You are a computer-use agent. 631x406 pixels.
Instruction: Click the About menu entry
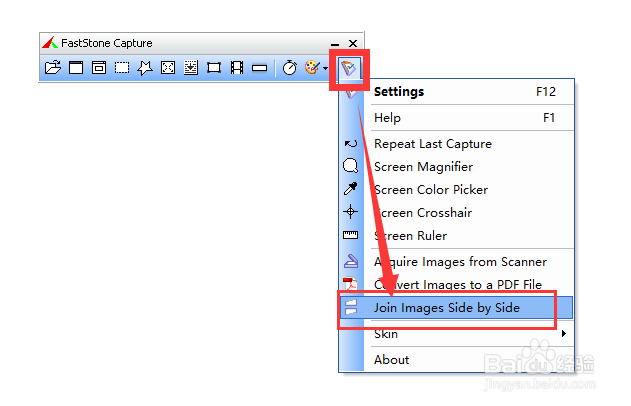pos(392,359)
